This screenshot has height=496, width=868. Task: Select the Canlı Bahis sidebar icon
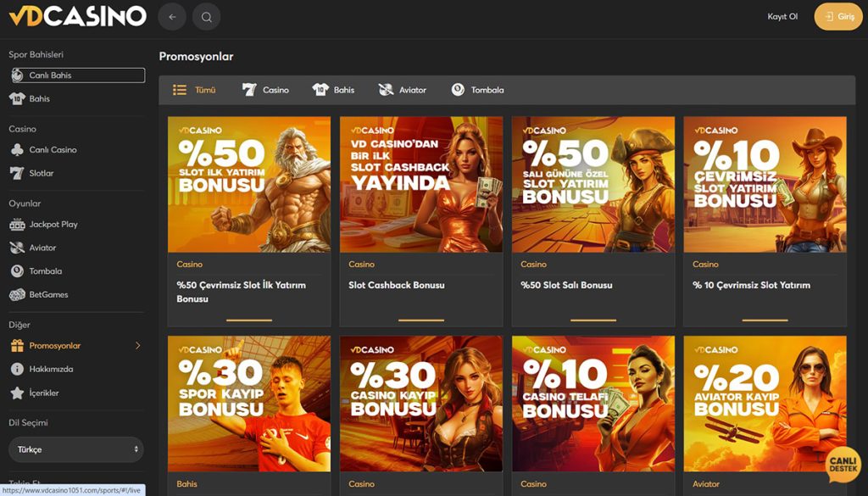coord(18,75)
